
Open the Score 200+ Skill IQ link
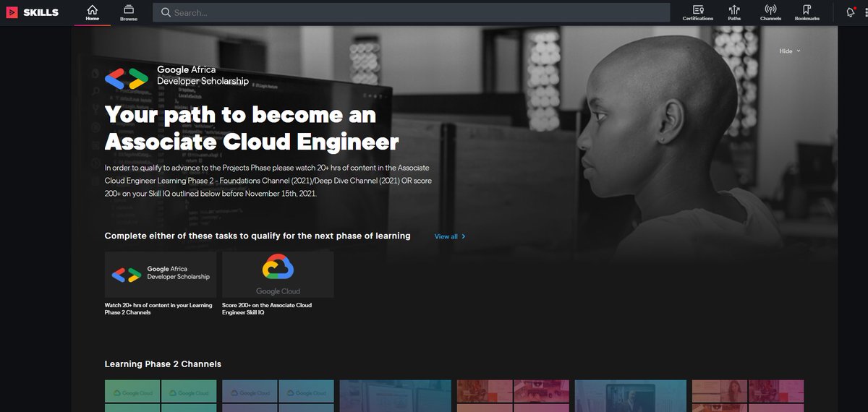tap(267, 309)
